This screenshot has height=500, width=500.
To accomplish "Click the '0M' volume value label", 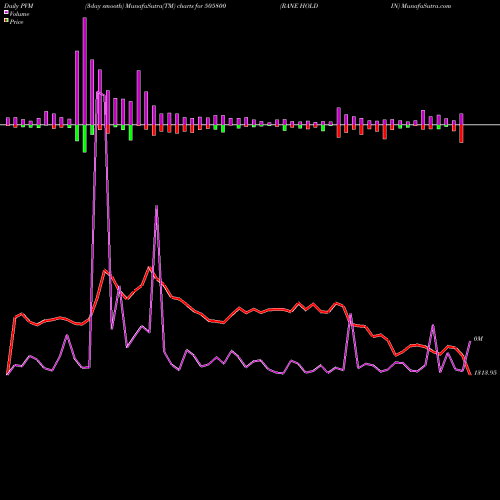I will click(478, 339).
